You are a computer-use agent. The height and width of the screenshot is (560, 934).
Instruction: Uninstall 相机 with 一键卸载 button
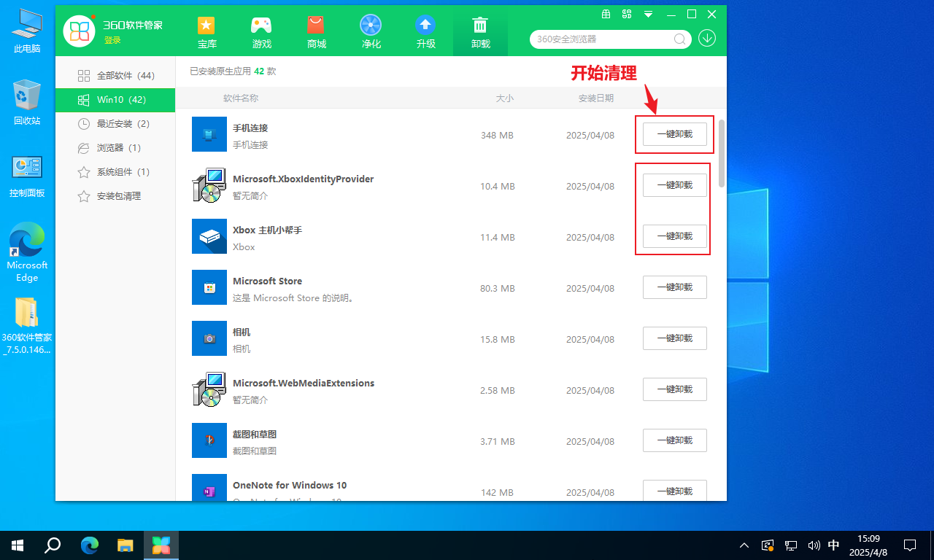(675, 338)
